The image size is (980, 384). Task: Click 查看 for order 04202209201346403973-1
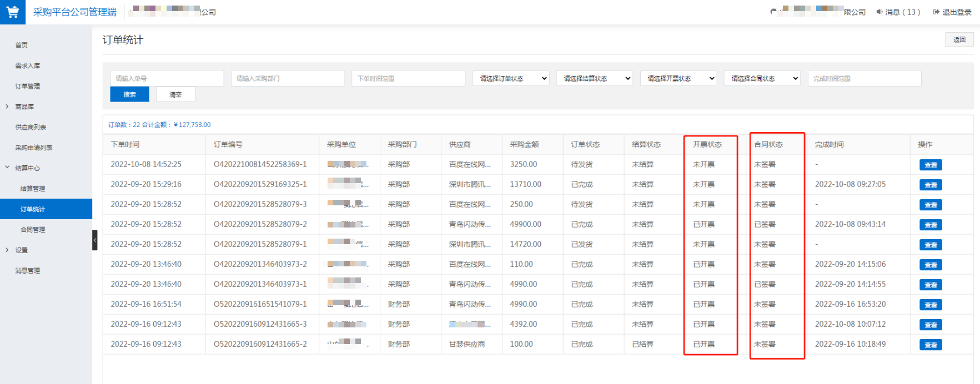point(931,285)
